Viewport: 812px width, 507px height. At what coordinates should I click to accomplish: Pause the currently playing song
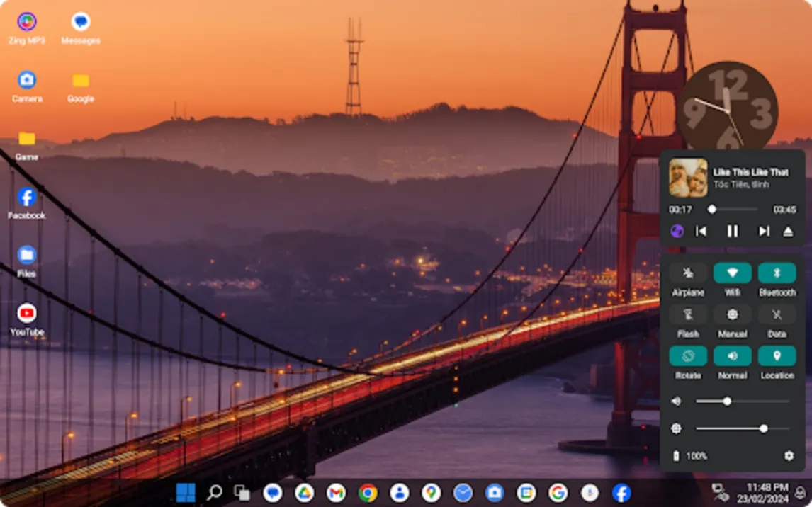[733, 231]
